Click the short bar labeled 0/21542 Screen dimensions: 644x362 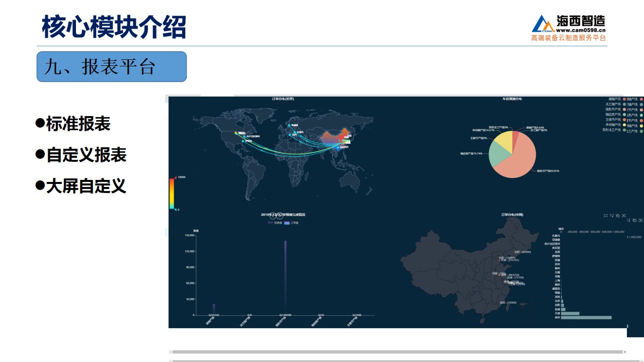tap(214, 309)
